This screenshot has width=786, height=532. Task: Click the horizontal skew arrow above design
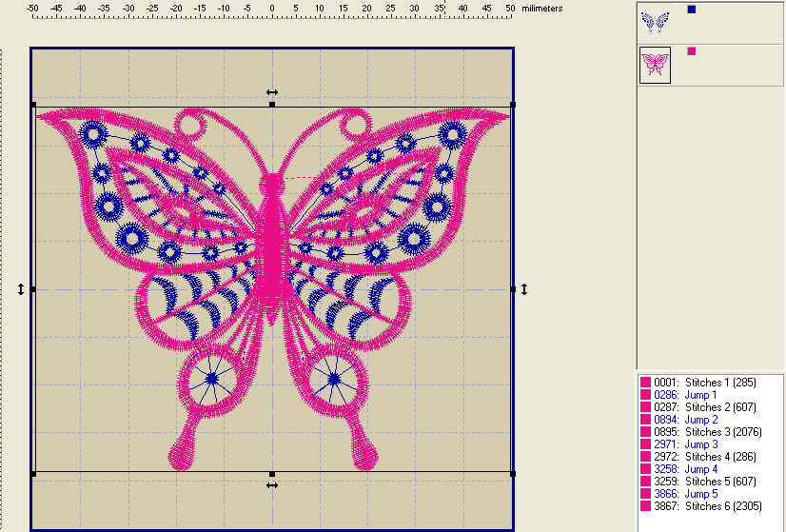[272, 92]
